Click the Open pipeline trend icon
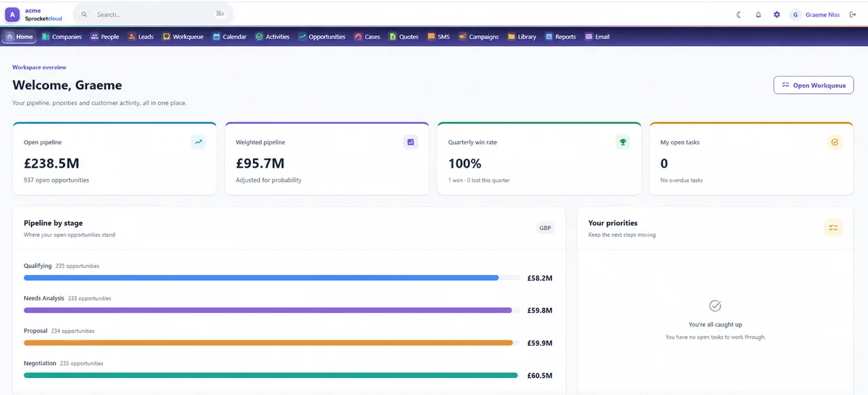 (x=198, y=142)
